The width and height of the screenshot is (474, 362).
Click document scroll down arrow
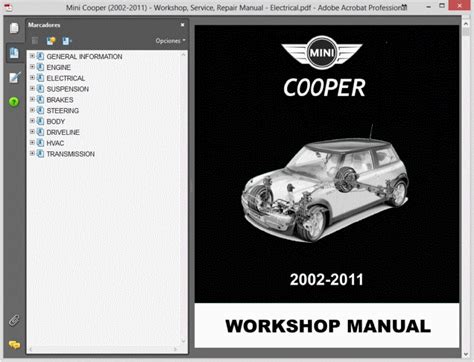pos(466,355)
